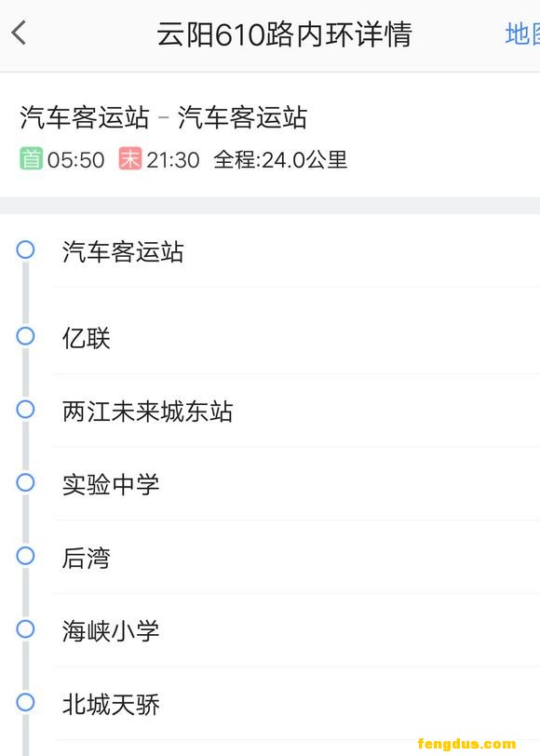Tap the 汽车客运站 – 汽车客运站 route header

click(x=165, y=117)
